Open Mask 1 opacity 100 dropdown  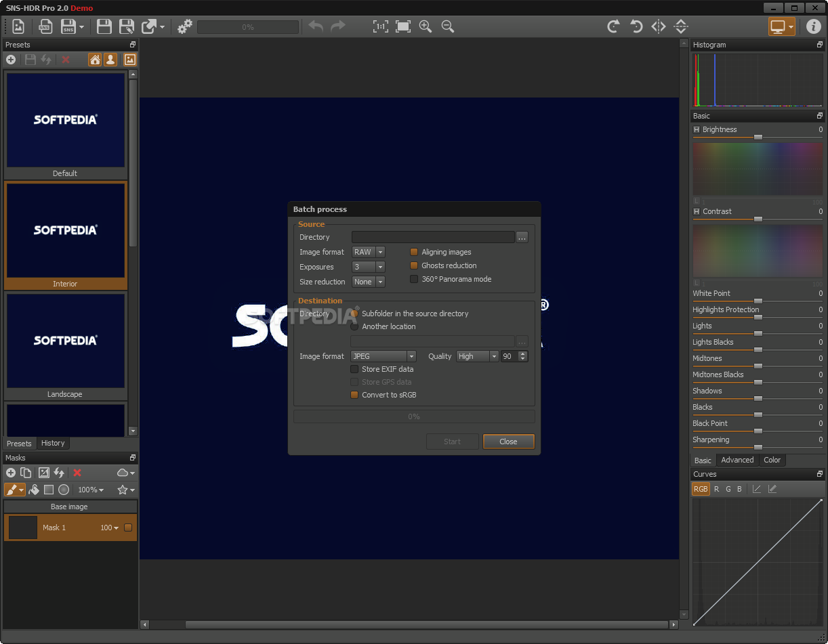(109, 528)
